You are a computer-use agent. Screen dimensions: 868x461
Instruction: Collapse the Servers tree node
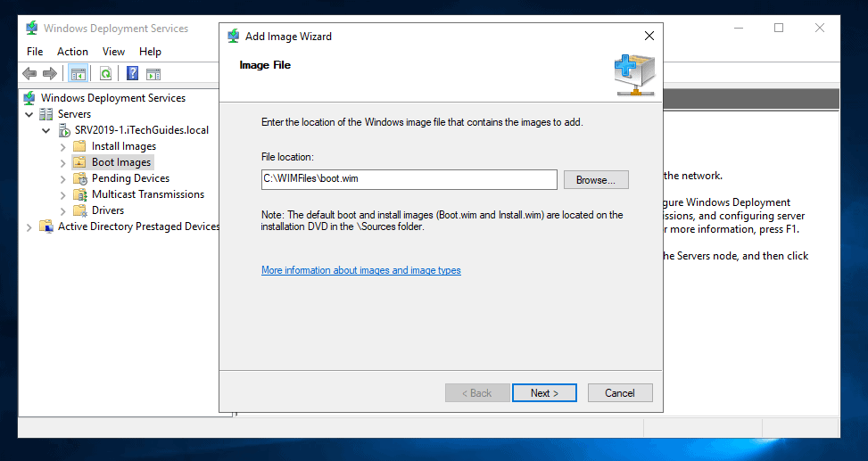pos(29,114)
